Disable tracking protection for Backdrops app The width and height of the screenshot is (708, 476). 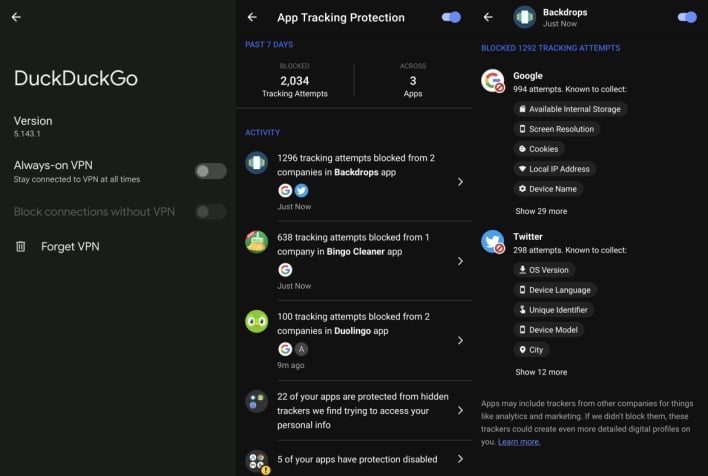(687, 17)
